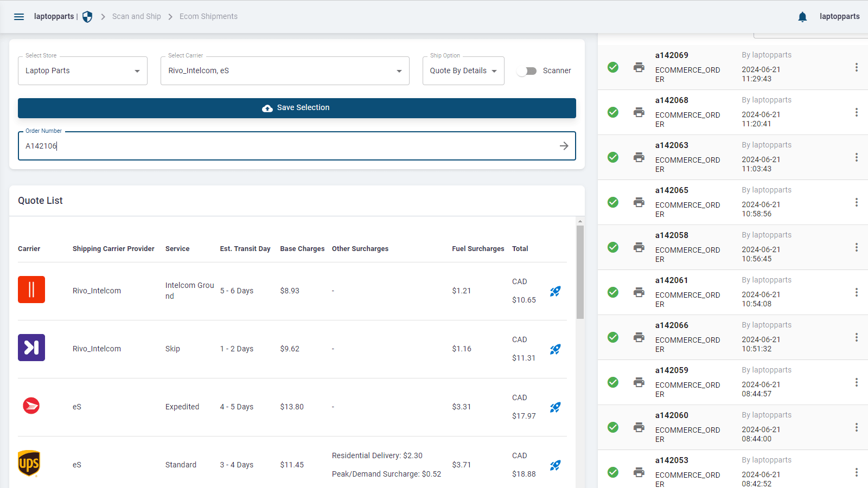Print label for order a142060
Screen dimensions: 868x488
coord(639,427)
